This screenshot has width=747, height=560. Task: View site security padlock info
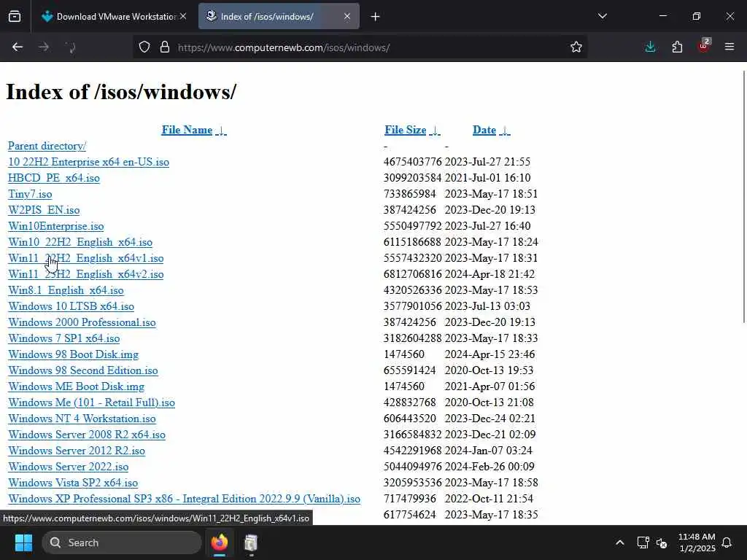click(x=165, y=47)
